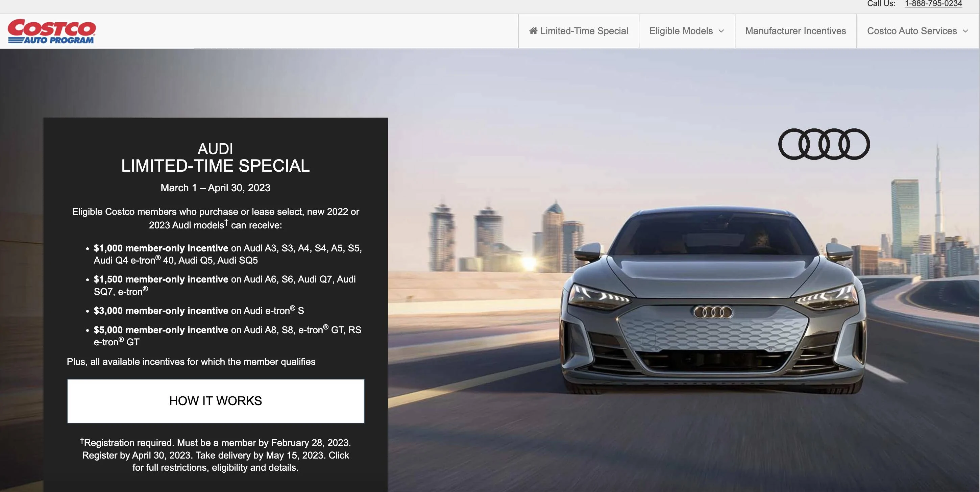This screenshot has width=980, height=492.
Task: Click the $3,000 member-only incentive text
Action: pyautogui.click(x=161, y=311)
